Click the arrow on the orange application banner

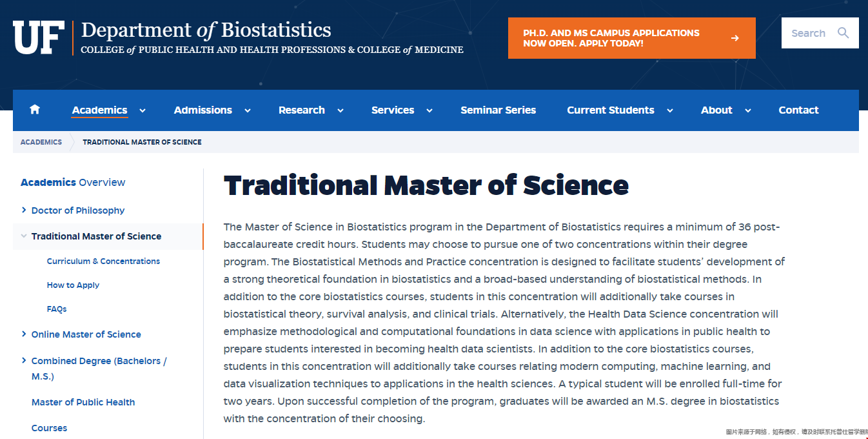click(735, 38)
